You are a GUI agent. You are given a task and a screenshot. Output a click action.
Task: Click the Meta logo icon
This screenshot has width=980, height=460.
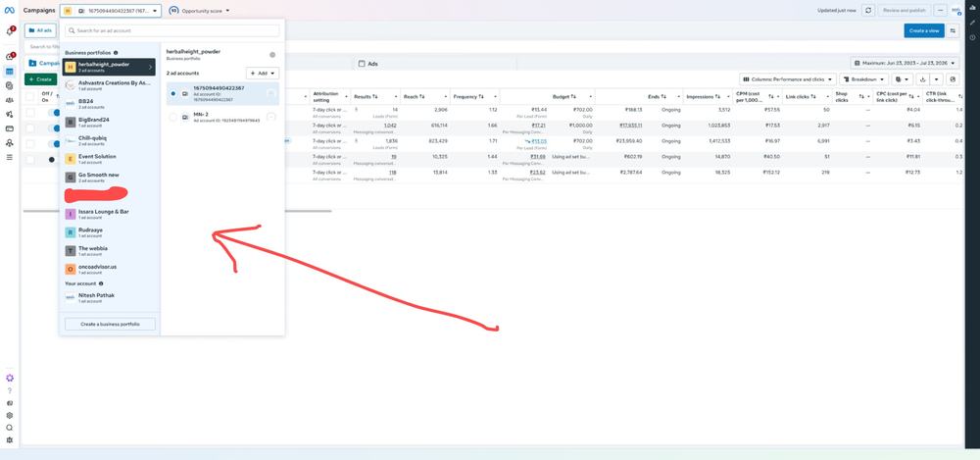[x=10, y=11]
